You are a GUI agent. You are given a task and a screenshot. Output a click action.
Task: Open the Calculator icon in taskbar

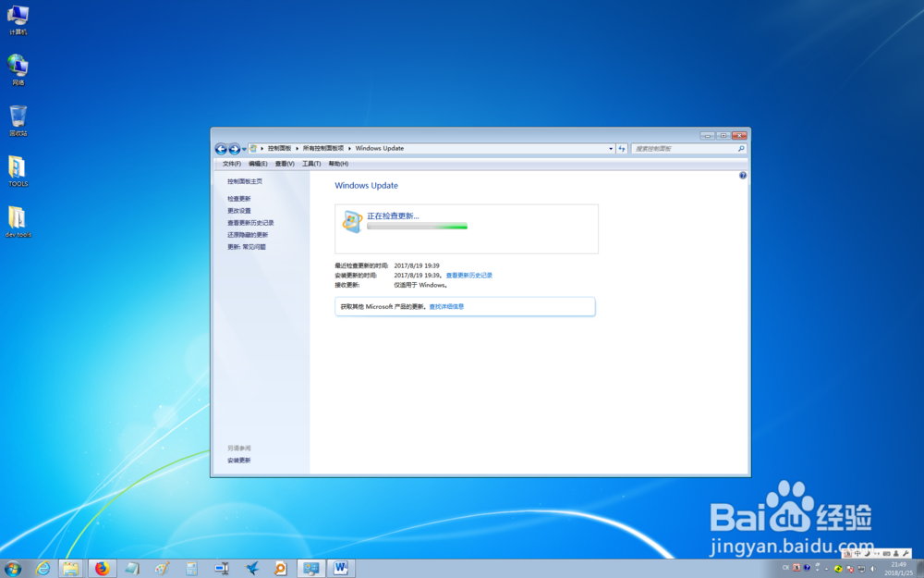click(x=191, y=569)
